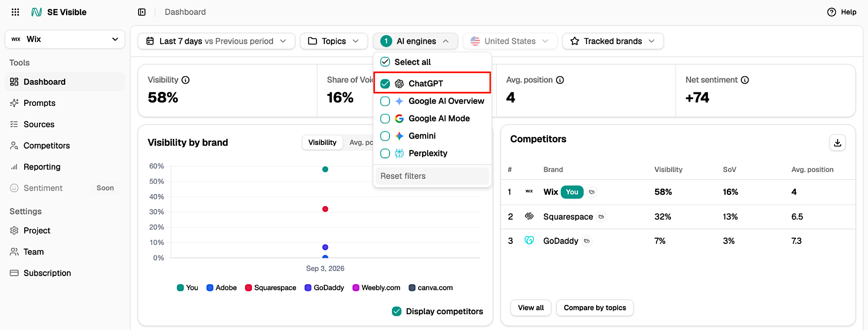
Task: Click the teal You legend swatch
Action: [181, 288]
